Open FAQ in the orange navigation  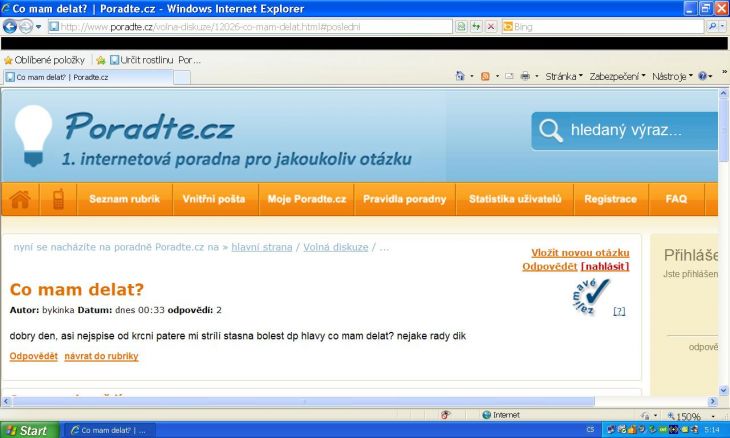(676, 199)
